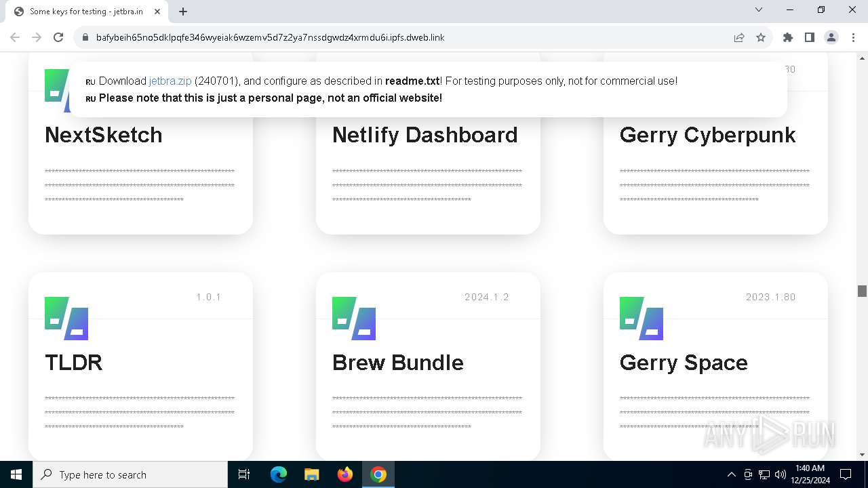The image size is (868, 488).
Task: Open the Netlify Dashboard card title
Action: click(x=425, y=135)
